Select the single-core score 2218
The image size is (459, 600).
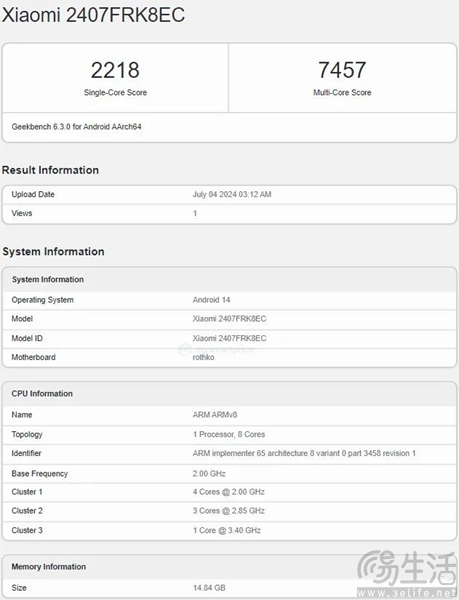(115, 70)
